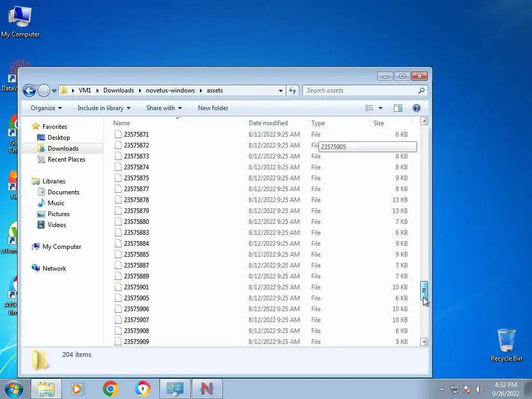532x399 pixels.
Task: Select My Computer in navigation pane
Action: (61, 247)
